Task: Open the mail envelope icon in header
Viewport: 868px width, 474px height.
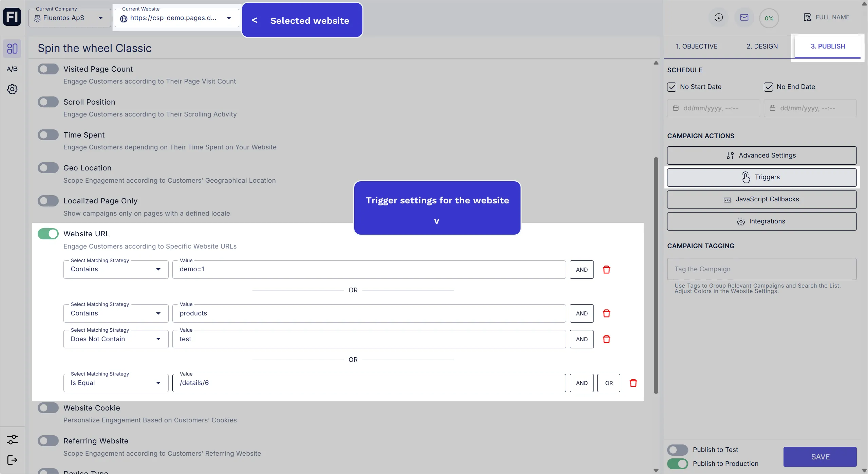Action: click(744, 18)
